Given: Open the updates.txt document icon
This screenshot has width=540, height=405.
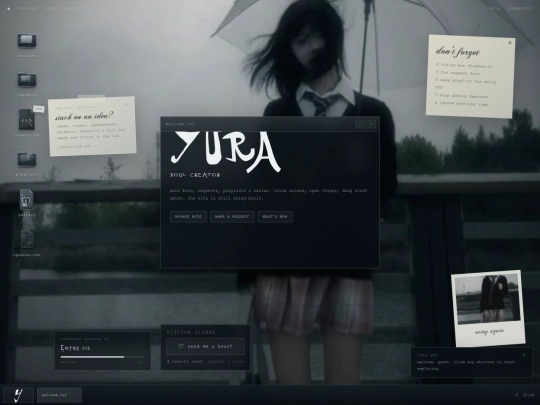Looking at the screenshot, I should point(27,239).
